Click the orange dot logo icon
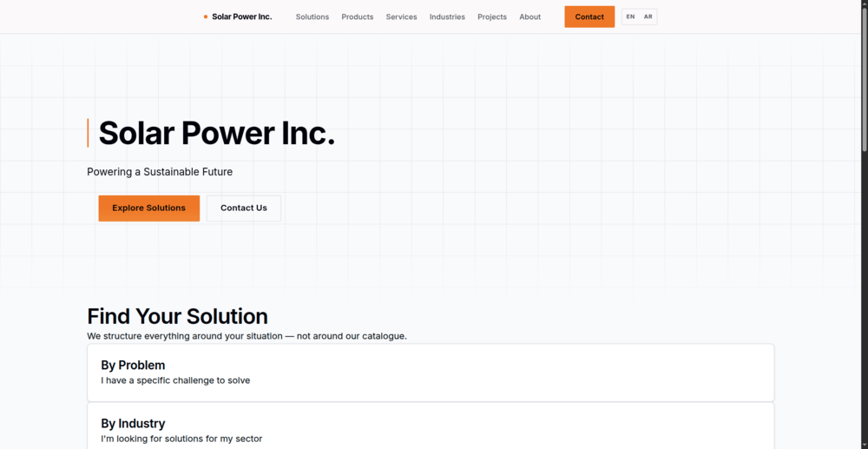The image size is (868, 449). tap(206, 17)
